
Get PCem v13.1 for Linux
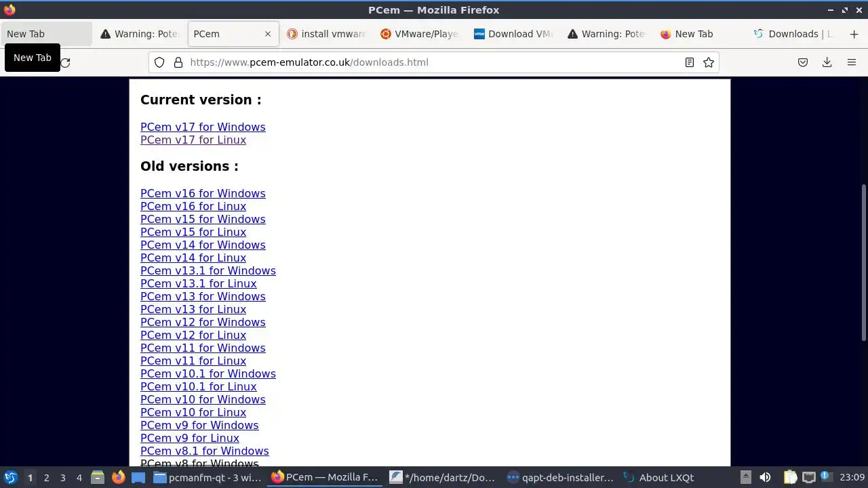199,284
